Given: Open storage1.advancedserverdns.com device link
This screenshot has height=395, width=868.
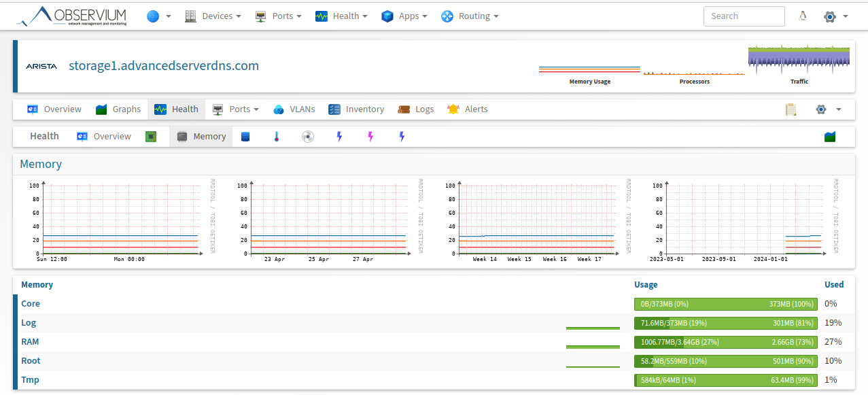Looking at the screenshot, I should pyautogui.click(x=164, y=66).
